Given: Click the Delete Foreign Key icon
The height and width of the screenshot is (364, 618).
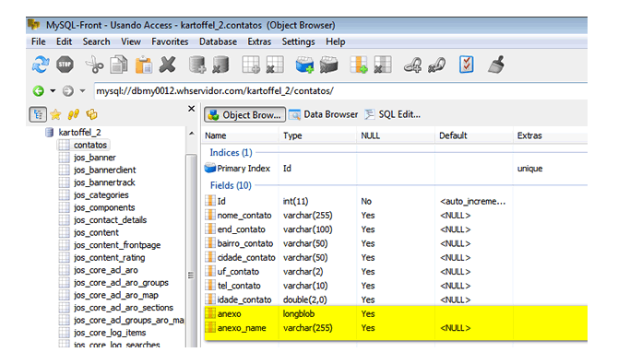Looking at the screenshot, I should 436,65.
